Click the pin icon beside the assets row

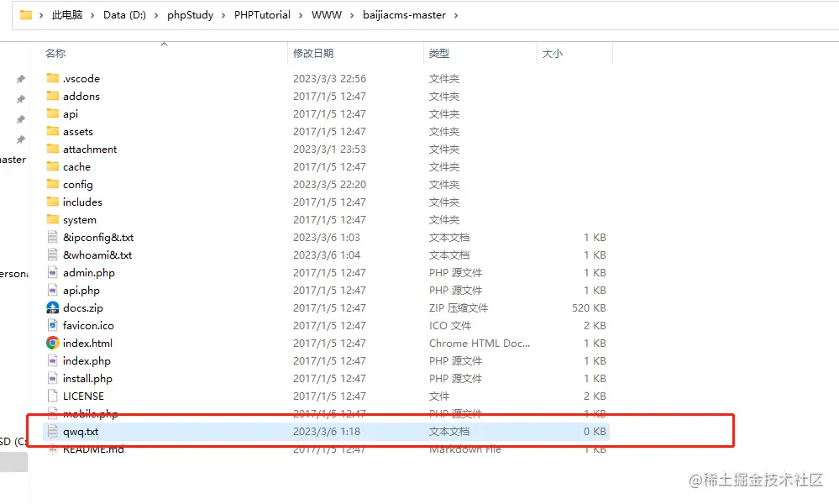coord(20,139)
